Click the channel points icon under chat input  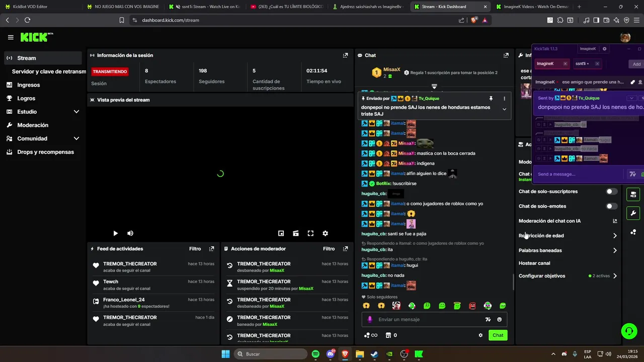point(371,335)
